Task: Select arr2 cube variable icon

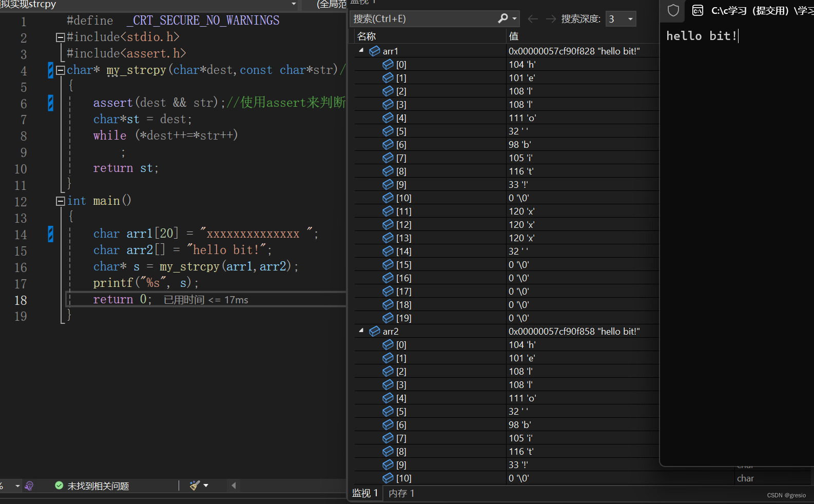Action: (375, 331)
